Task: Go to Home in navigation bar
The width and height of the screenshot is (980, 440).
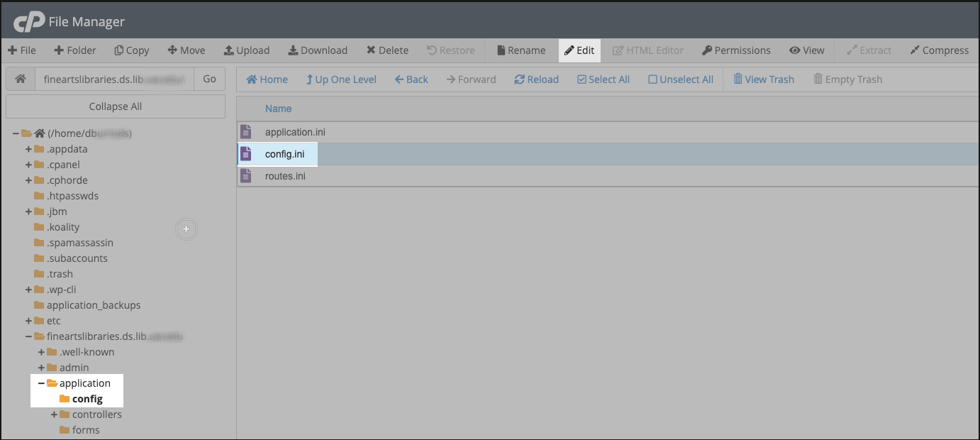Action: [267, 79]
